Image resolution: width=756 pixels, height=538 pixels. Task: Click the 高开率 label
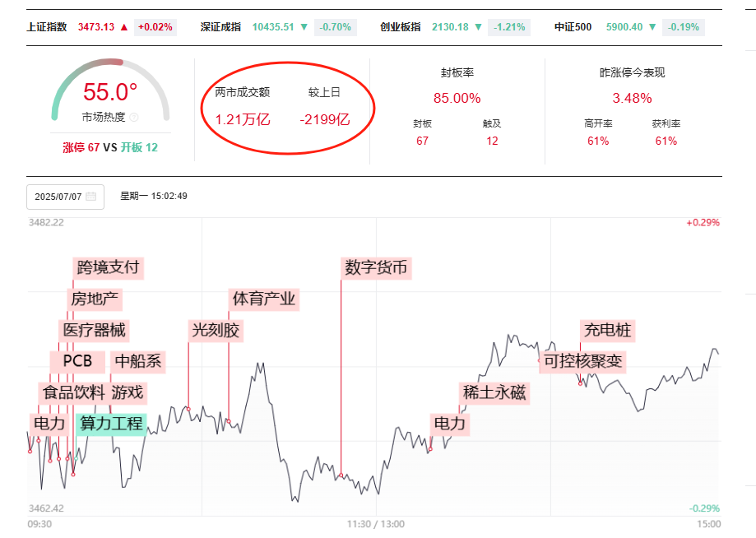click(598, 124)
